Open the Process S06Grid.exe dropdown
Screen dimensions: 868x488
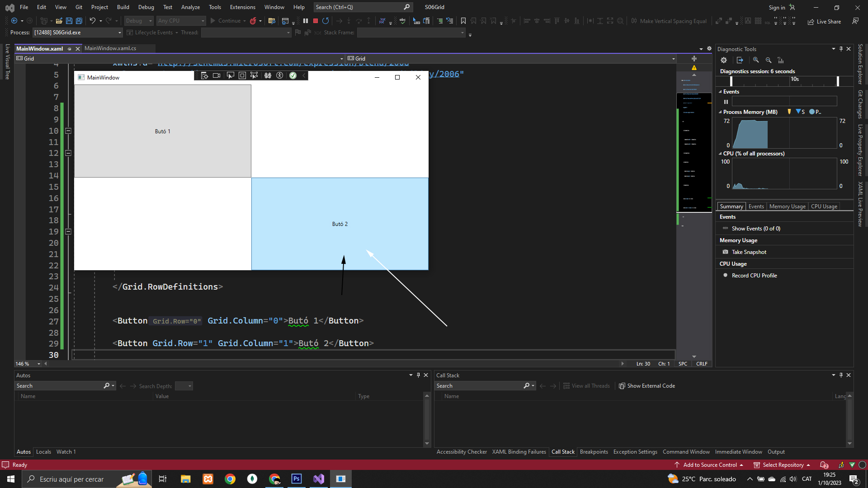coord(119,33)
